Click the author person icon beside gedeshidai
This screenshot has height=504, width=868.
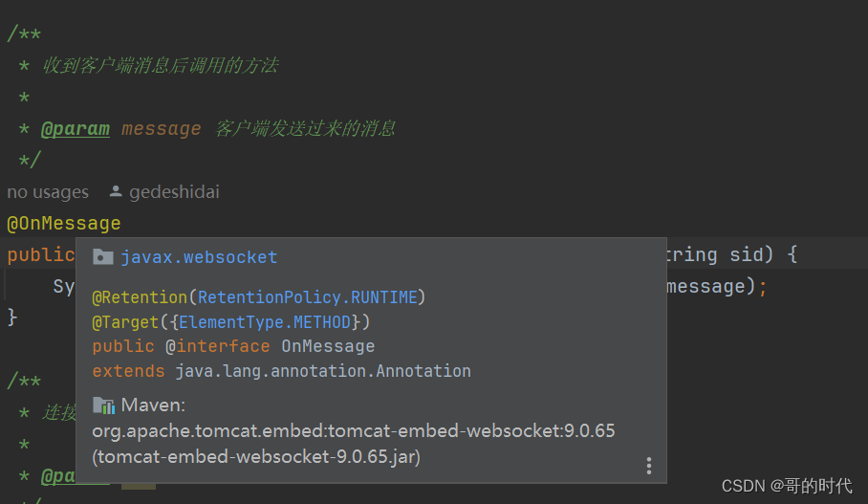click(x=116, y=191)
